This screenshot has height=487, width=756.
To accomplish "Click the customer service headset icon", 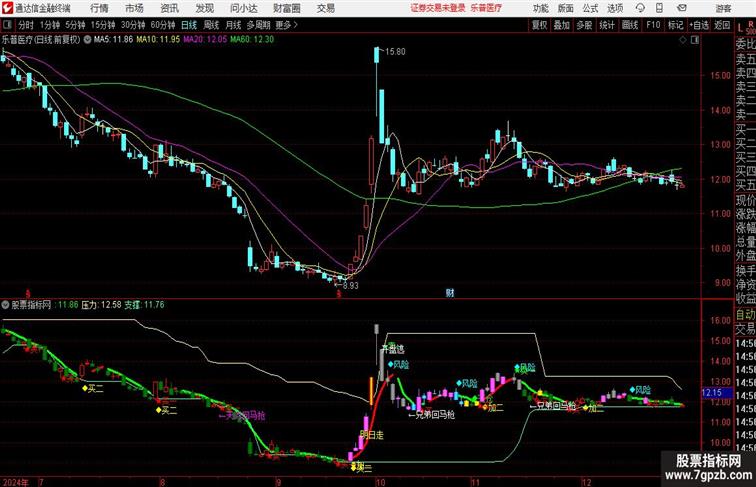I will coord(640,8).
